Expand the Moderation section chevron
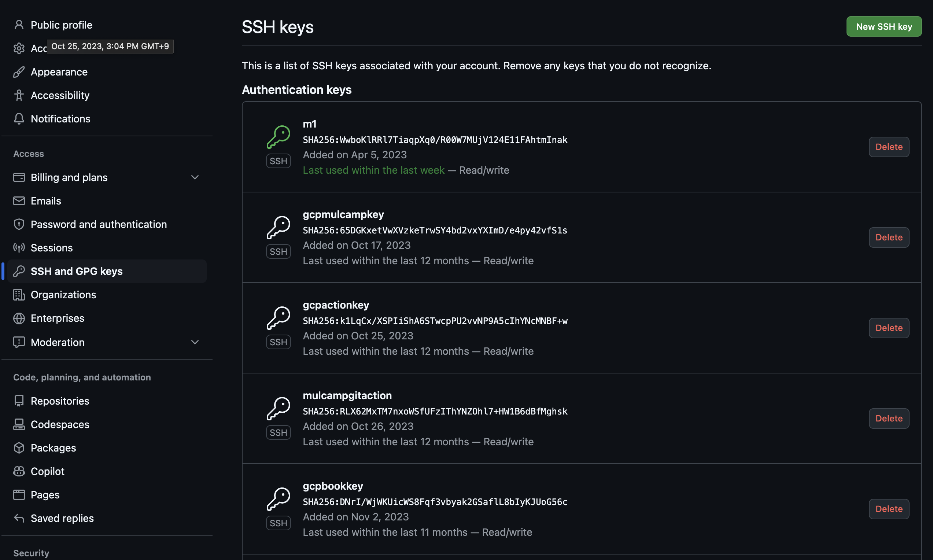 pos(195,342)
